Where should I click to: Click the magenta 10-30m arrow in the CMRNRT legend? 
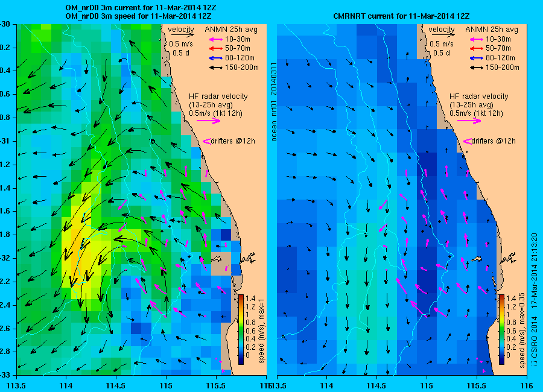(477, 39)
